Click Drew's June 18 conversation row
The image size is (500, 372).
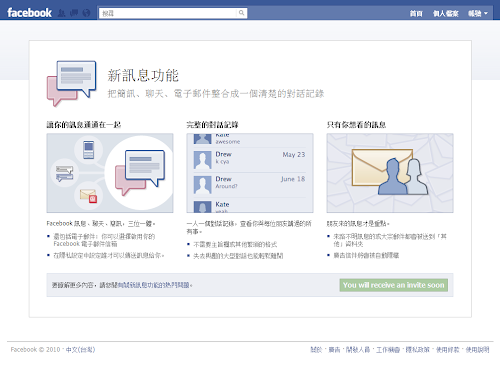pyautogui.click(x=249, y=184)
